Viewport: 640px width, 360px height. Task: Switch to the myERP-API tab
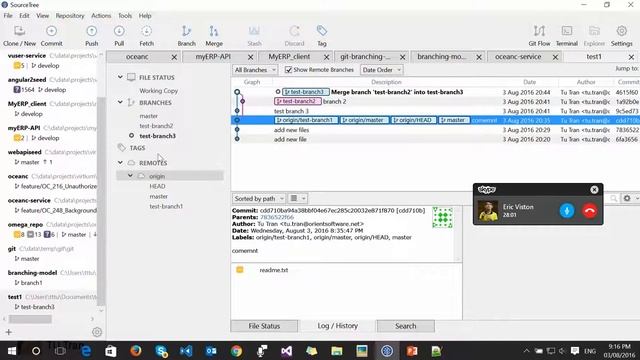click(x=213, y=57)
